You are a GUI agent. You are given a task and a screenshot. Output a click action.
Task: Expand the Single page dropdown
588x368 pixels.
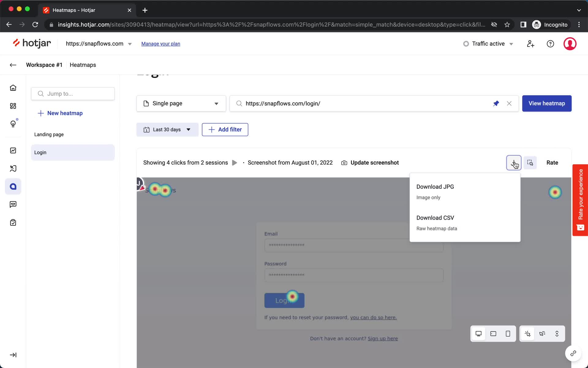click(x=181, y=103)
